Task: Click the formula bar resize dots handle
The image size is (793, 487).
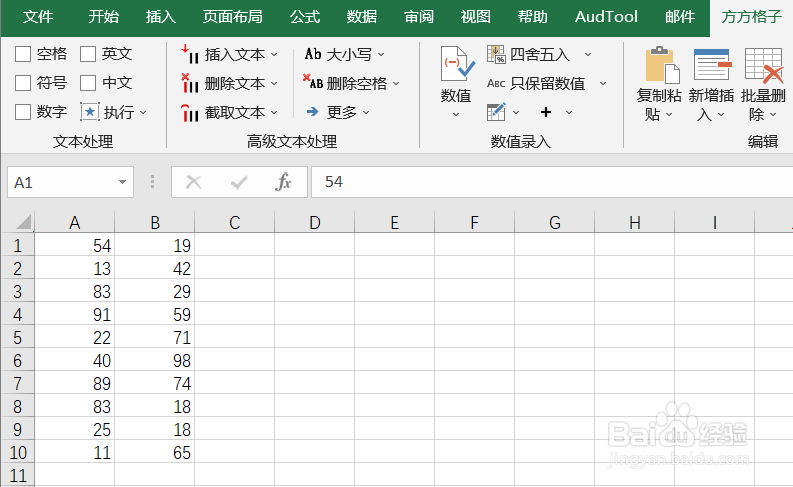Action: tap(152, 182)
